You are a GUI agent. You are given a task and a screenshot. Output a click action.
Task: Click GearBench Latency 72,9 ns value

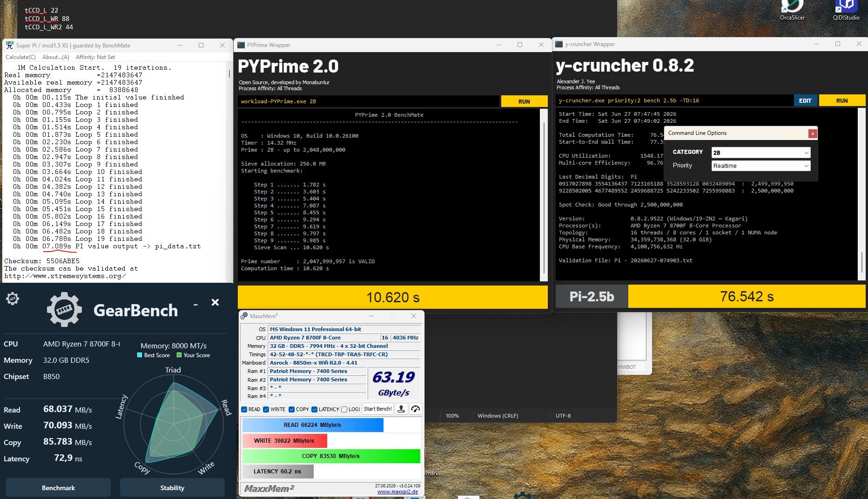tap(68, 458)
